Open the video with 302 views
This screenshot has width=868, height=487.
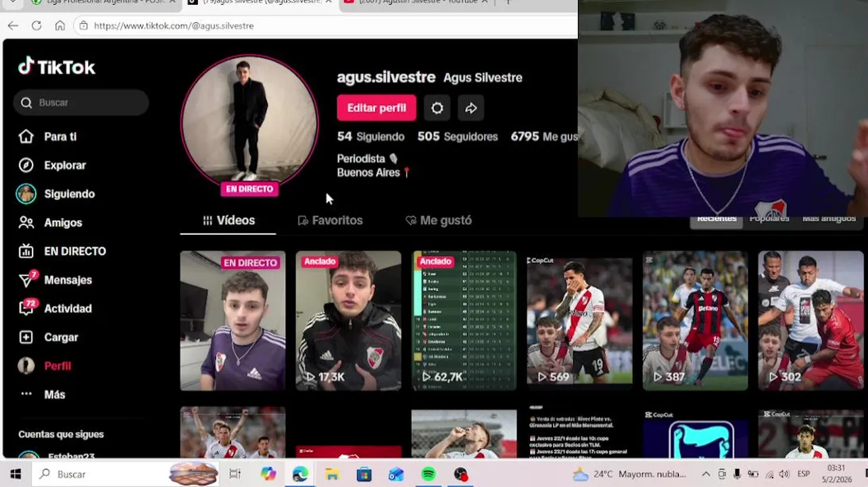(811, 321)
